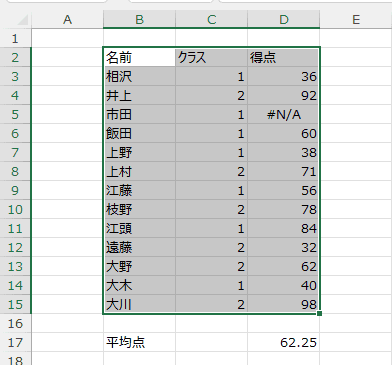The image size is (392, 365).
Task: Click the row 1 header
Action: pyautogui.click(x=15, y=39)
